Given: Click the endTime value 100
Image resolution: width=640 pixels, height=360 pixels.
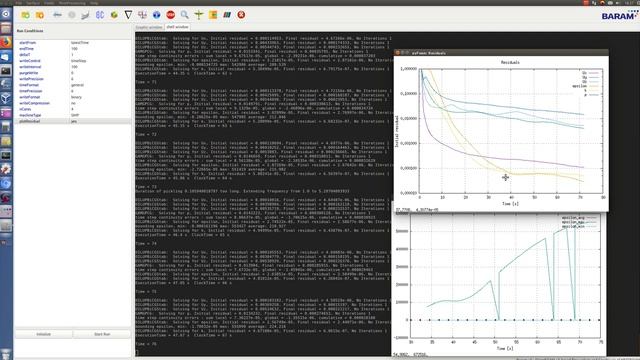Looking at the screenshot, I should 74,49.
